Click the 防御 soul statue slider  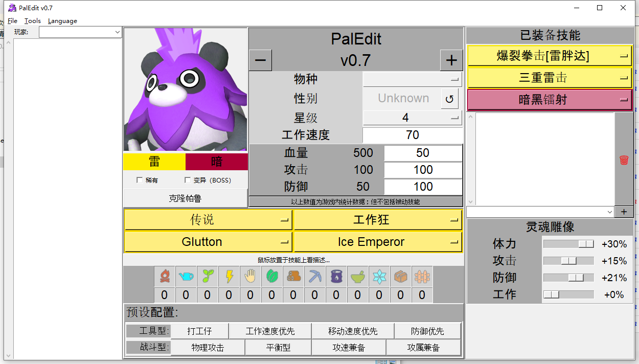pyautogui.click(x=568, y=278)
